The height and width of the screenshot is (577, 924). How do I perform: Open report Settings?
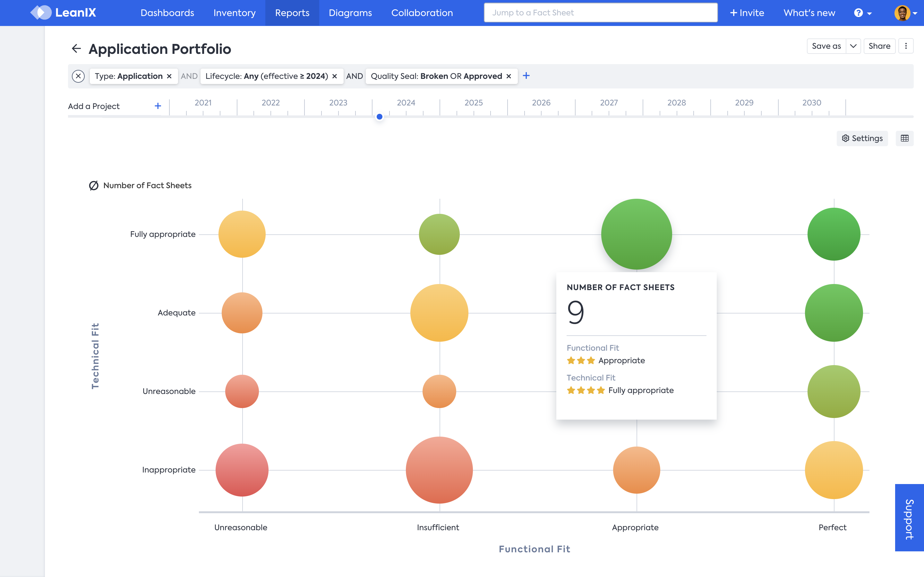coord(862,138)
